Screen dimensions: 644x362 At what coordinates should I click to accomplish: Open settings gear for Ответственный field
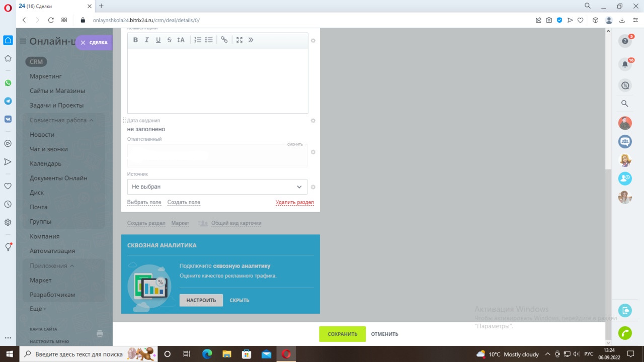coord(313,152)
